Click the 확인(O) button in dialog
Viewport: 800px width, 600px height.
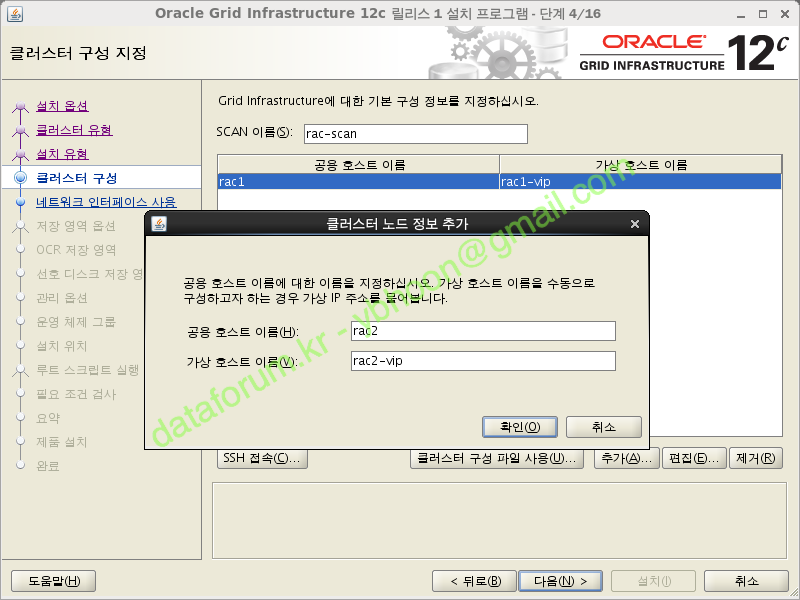519,427
